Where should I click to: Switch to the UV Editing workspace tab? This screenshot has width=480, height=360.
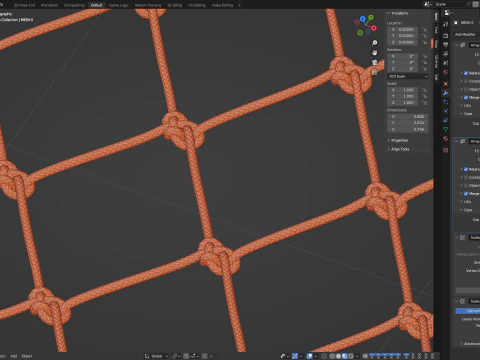pyautogui.click(x=197, y=5)
